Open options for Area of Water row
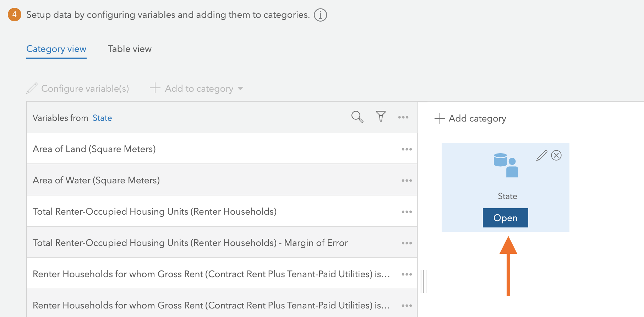Screen dimensions: 644x317 (x=406, y=181)
